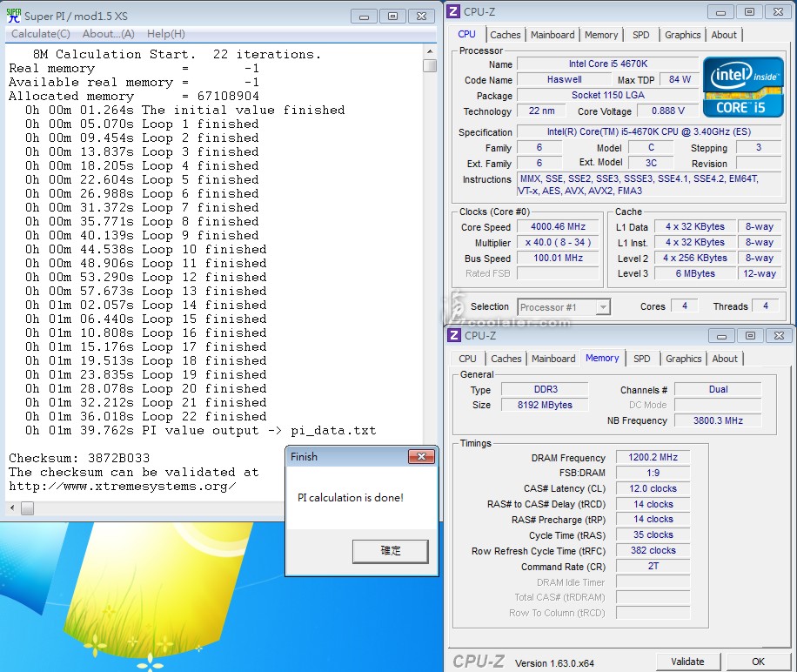Image resolution: width=797 pixels, height=672 pixels.
Task: Expand the Processor #1 selection dropdown
Action: pyautogui.click(x=603, y=307)
